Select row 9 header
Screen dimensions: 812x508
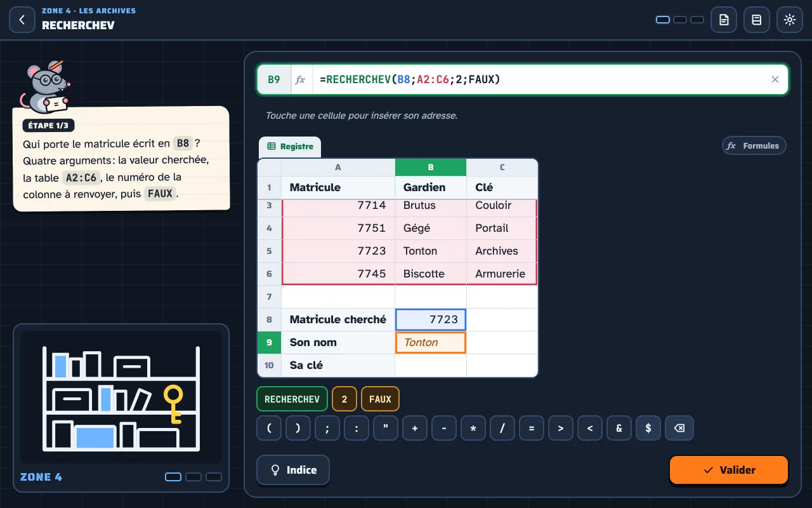point(270,342)
